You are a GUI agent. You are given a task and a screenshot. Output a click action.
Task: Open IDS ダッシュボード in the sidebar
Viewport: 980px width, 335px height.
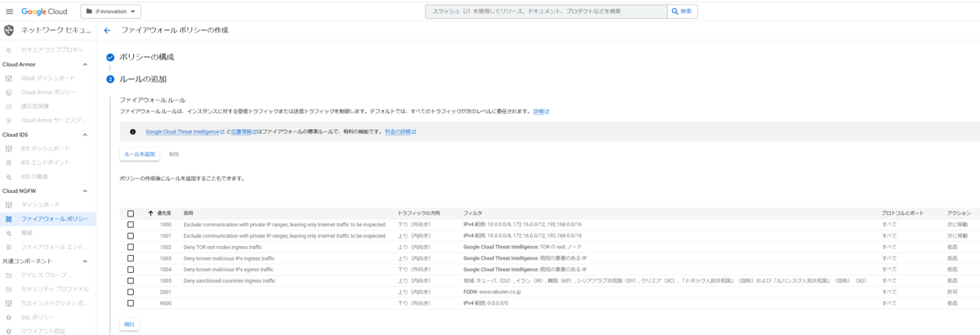pyautogui.click(x=45, y=149)
